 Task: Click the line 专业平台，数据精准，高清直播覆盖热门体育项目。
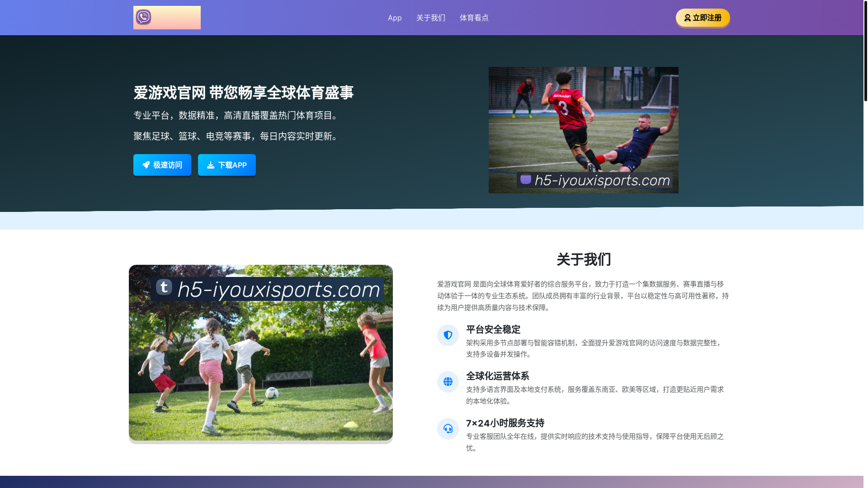(x=237, y=115)
